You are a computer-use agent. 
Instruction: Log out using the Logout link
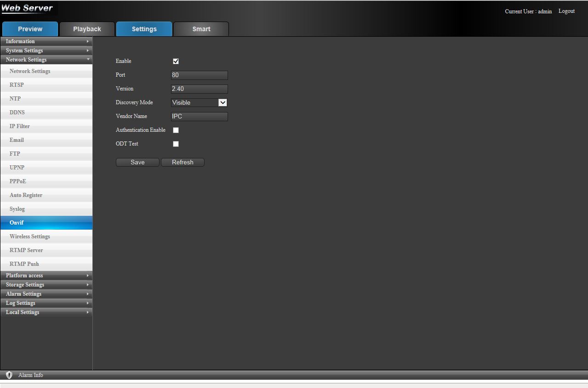566,11
